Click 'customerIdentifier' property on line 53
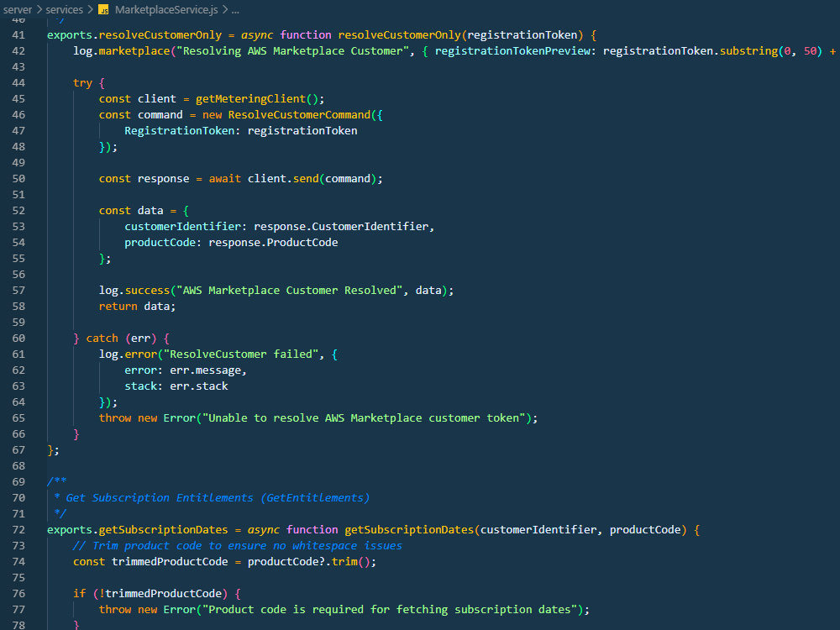This screenshot has height=630, width=840. 182,227
